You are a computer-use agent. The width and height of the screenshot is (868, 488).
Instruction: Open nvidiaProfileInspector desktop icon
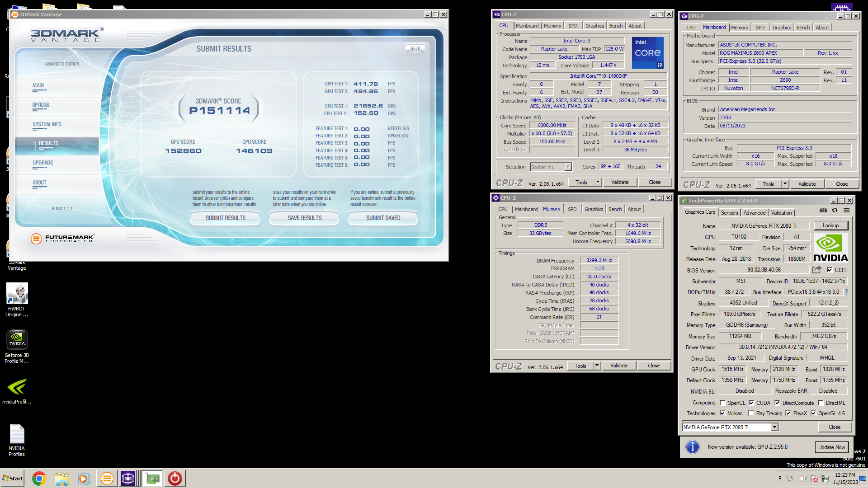point(17,391)
